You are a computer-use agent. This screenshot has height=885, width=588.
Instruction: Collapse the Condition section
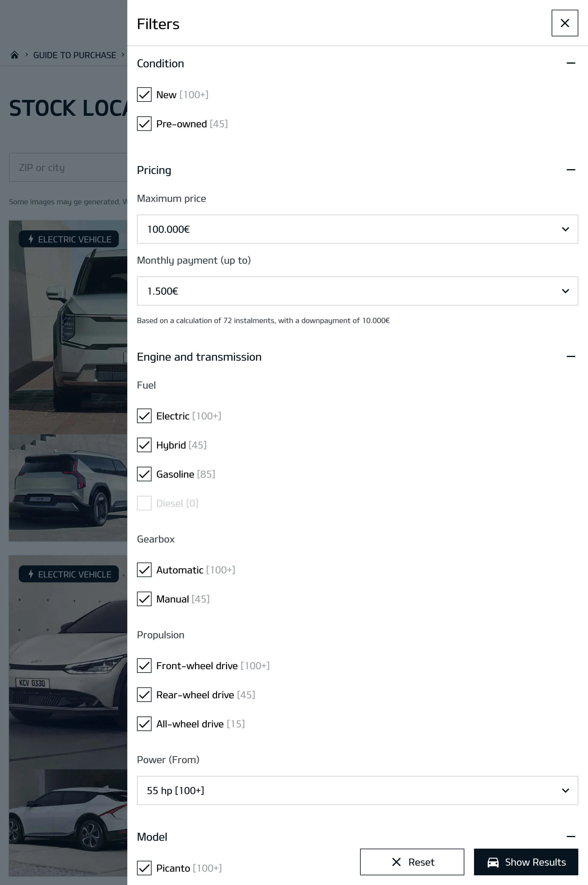point(571,63)
